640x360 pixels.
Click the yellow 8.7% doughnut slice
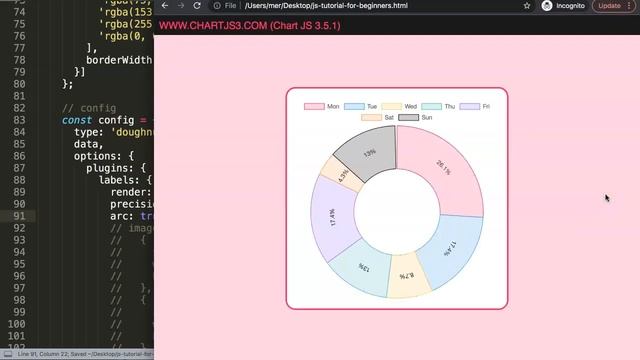pos(408,276)
